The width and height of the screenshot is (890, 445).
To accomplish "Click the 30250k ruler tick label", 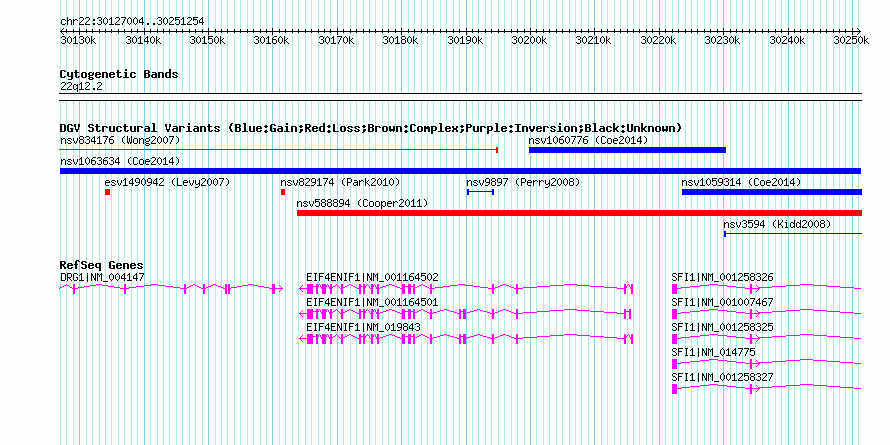I will click(x=851, y=40).
